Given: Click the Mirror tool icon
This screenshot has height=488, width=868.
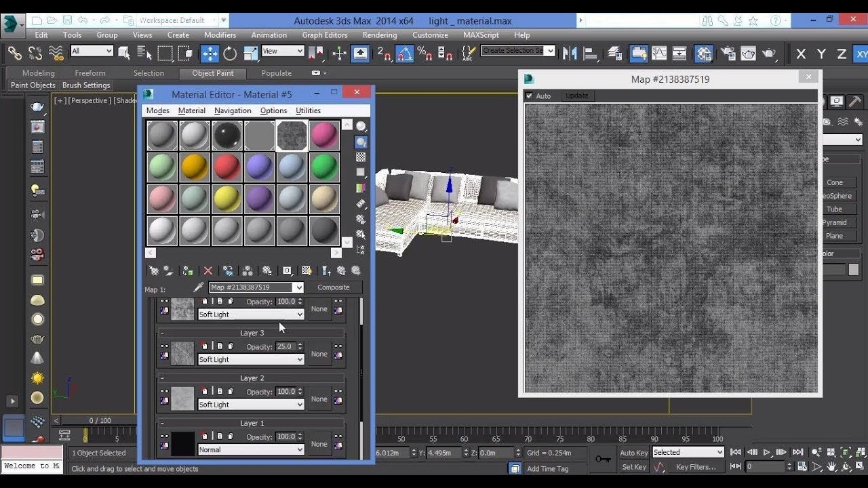Looking at the screenshot, I should 570,53.
